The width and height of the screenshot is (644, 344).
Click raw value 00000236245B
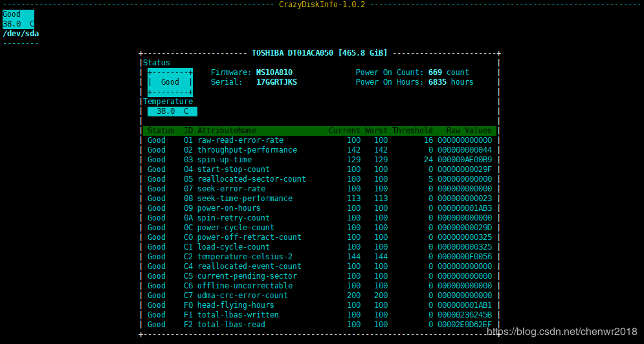(x=465, y=315)
